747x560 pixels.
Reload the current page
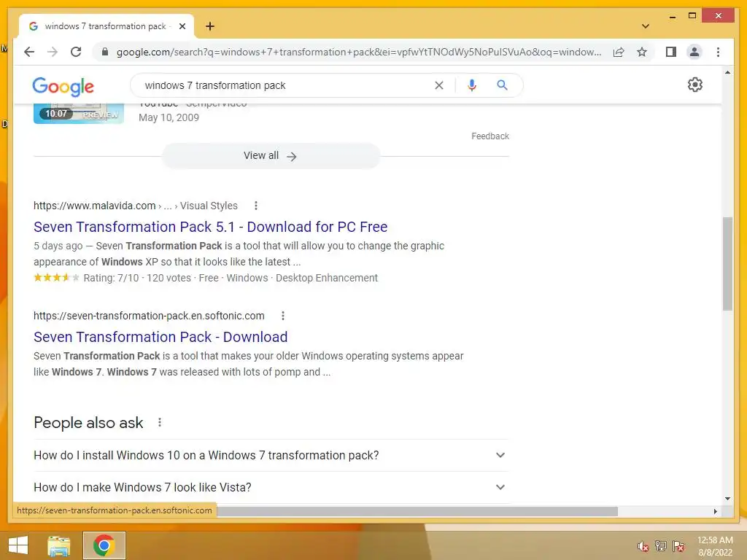coord(76,52)
